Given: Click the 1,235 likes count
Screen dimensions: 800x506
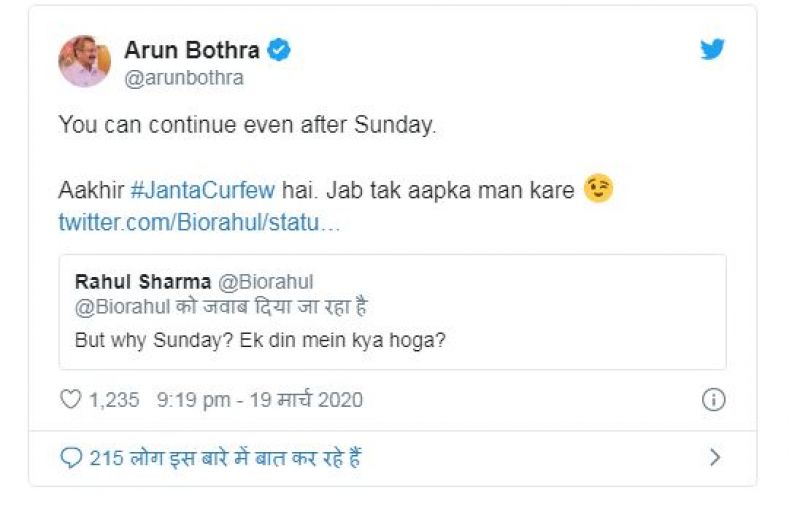Looking at the screenshot, I should 113,400.
